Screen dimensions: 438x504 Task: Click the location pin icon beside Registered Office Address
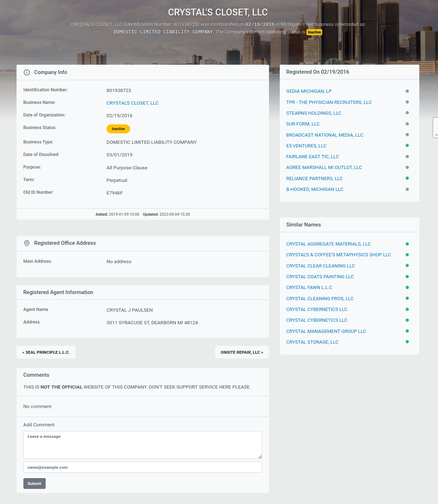tap(27, 243)
